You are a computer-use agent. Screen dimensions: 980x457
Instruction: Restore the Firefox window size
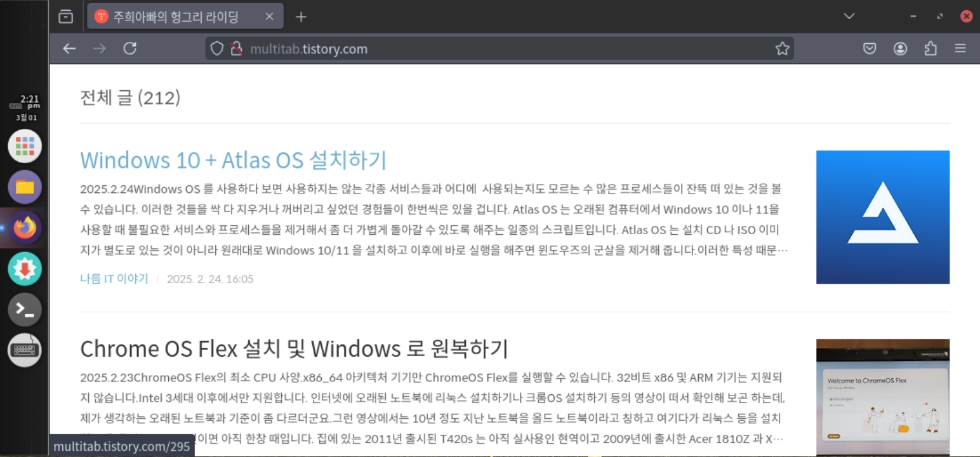(940, 17)
